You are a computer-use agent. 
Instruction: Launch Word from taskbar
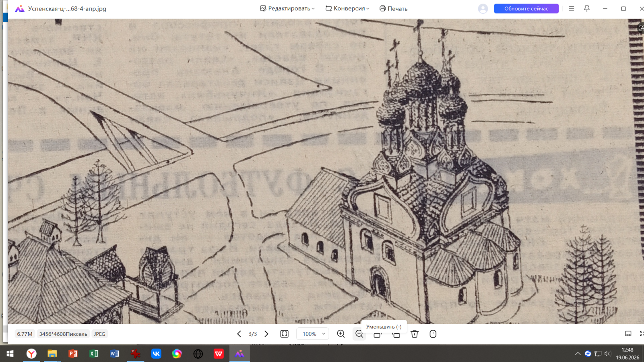click(115, 354)
